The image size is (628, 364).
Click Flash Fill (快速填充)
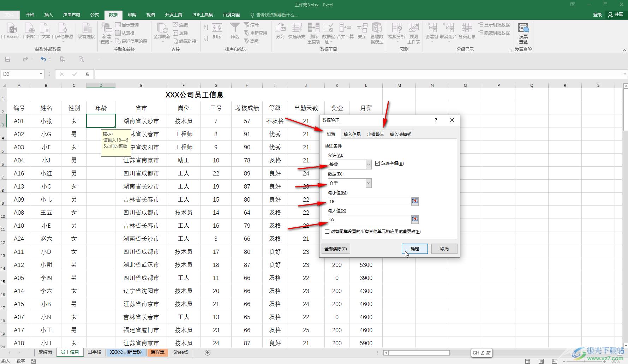[x=297, y=30]
